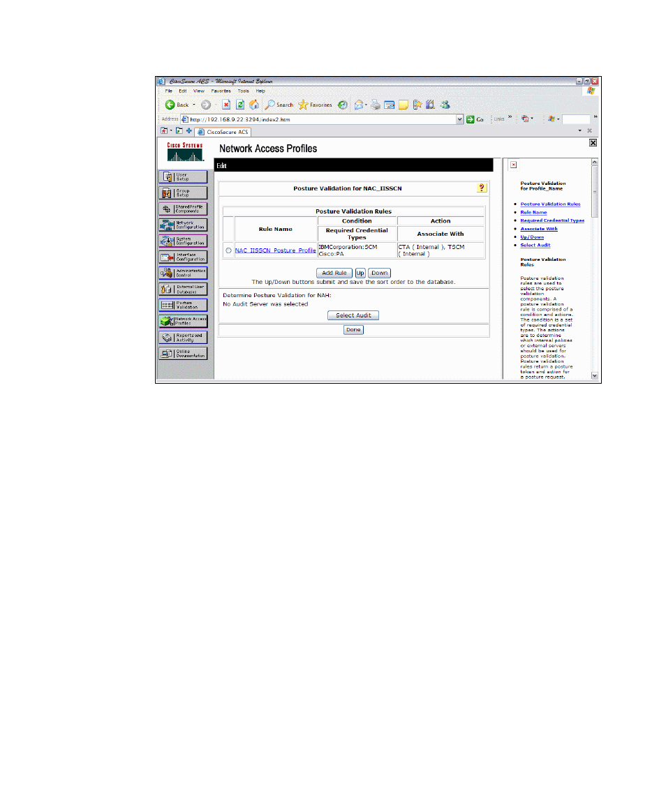Open Administration Control in the sidebar
Viewport: 666px width, 812px height.
click(183, 273)
